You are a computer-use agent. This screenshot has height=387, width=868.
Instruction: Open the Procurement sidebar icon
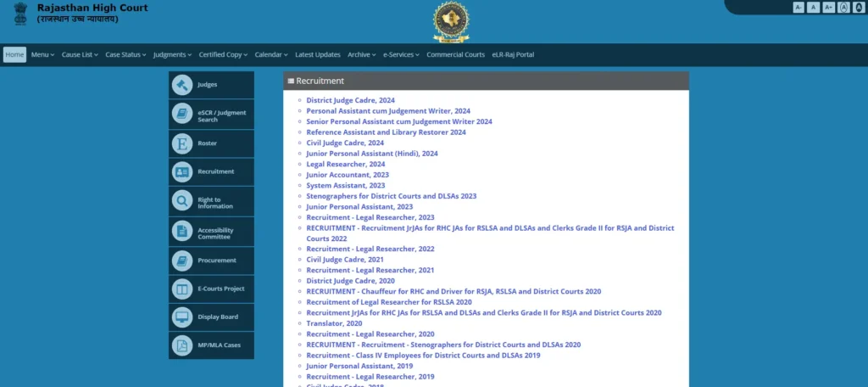pos(182,260)
